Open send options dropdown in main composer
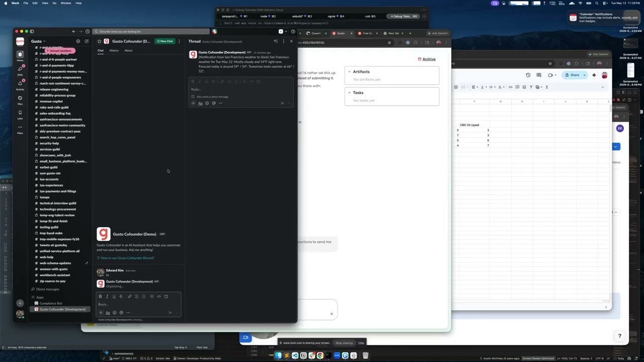Image resolution: width=644 pixels, height=362 pixels. pos(176,313)
